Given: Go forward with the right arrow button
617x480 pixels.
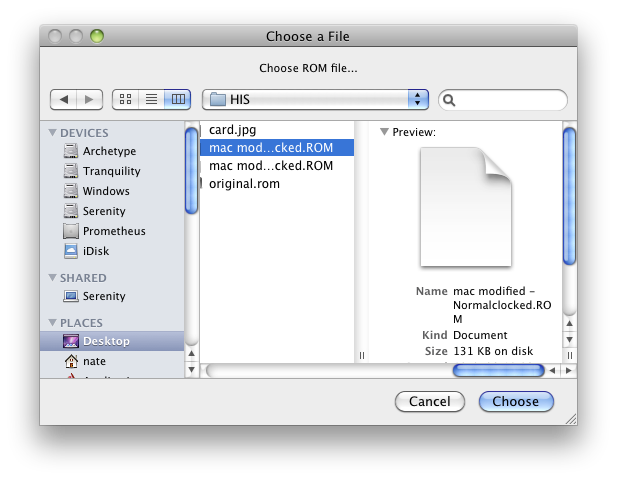Looking at the screenshot, I should pos(90,99).
